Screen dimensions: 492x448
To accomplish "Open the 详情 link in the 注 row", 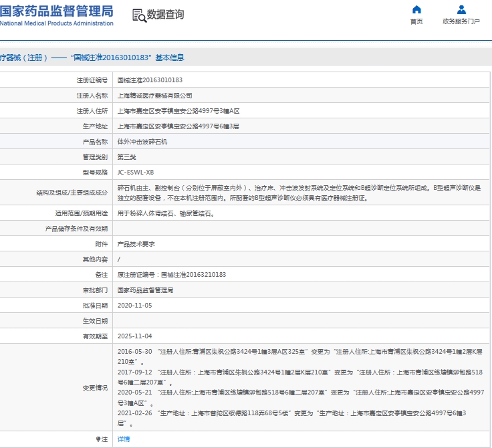I will click(x=123, y=439).
